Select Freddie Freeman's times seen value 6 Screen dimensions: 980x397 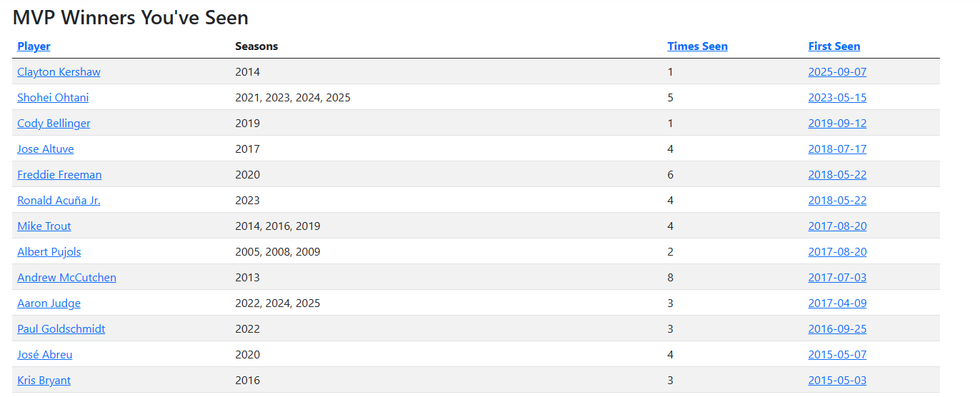click(670, 175)
